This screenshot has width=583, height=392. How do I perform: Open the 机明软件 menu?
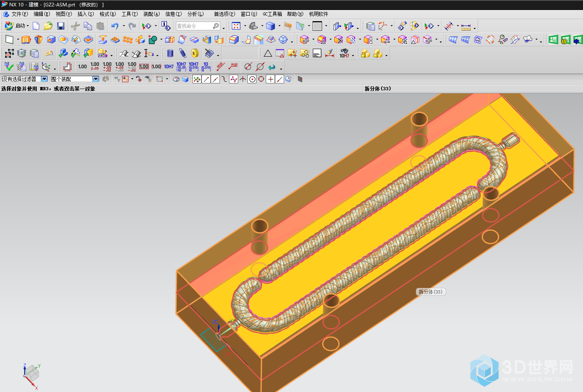coord(318,14)
